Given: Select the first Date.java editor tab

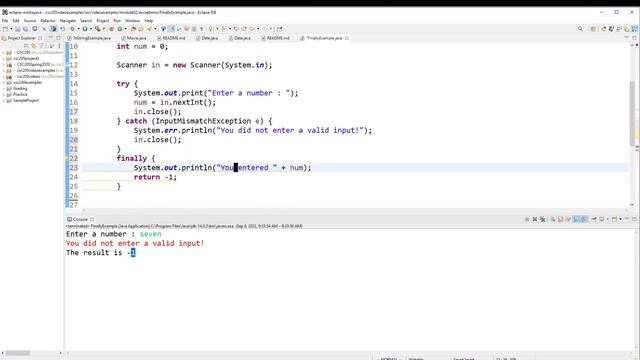Looking at the screenshot, I should 207,38.
